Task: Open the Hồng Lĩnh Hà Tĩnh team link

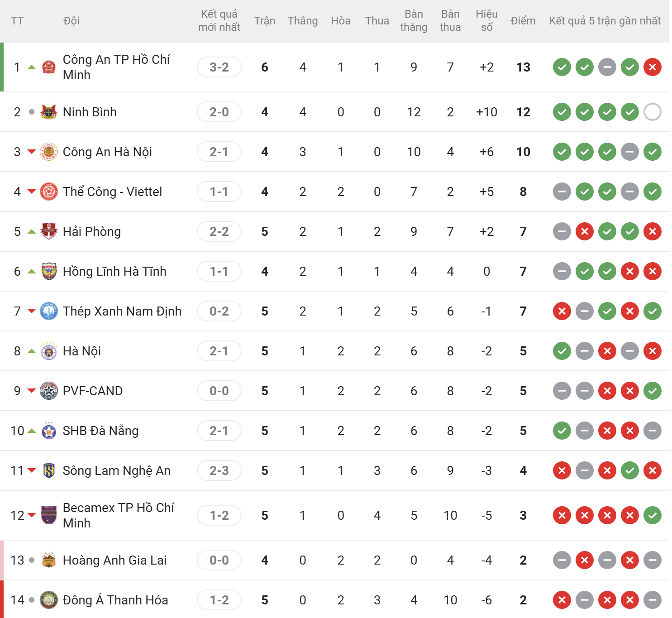Action: (x=114, y=271)
